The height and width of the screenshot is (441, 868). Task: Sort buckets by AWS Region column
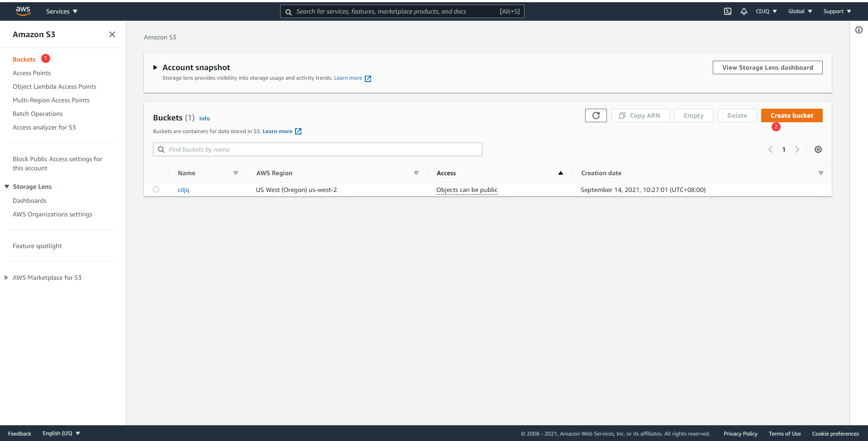416,173
